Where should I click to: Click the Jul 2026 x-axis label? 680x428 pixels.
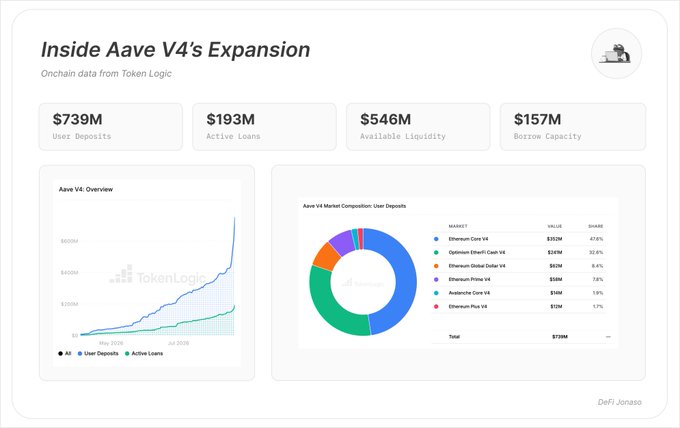[178, 343]
